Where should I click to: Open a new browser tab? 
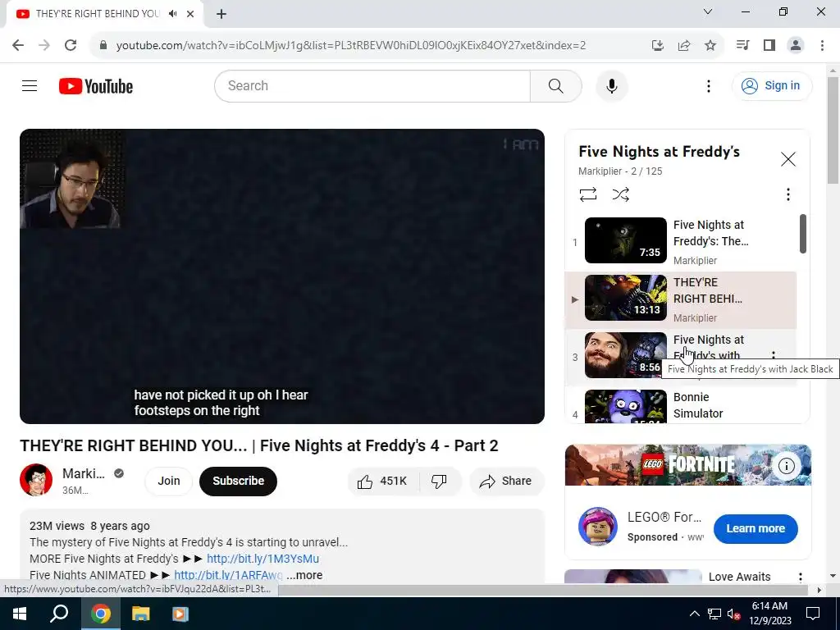[x=221, y=14]
